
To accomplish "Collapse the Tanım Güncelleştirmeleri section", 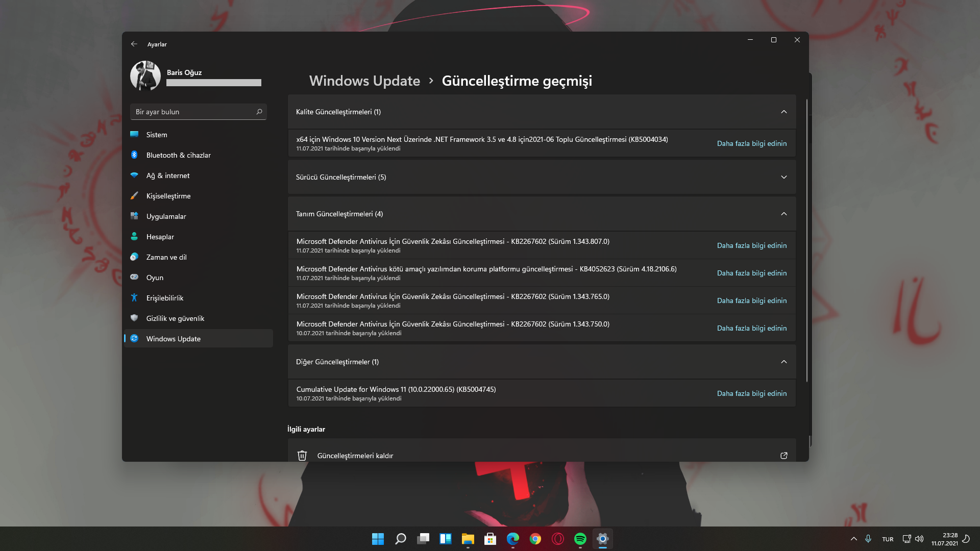I will pos(783,214).
